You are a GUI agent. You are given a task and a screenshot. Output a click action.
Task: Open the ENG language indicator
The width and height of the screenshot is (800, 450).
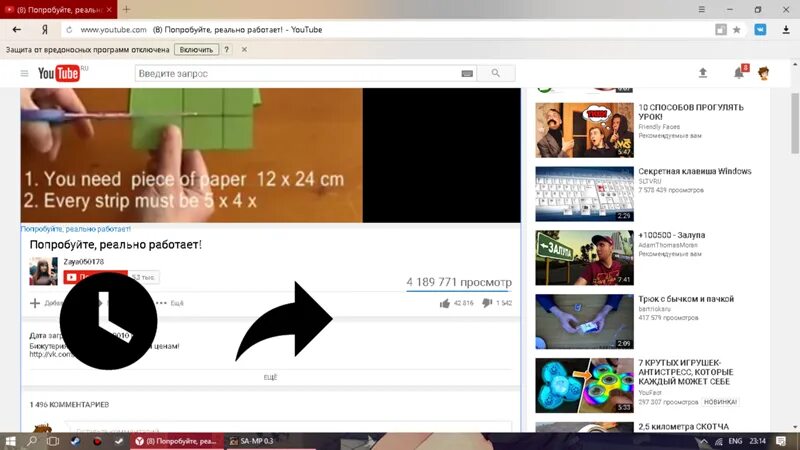click(x=735, y=441)
